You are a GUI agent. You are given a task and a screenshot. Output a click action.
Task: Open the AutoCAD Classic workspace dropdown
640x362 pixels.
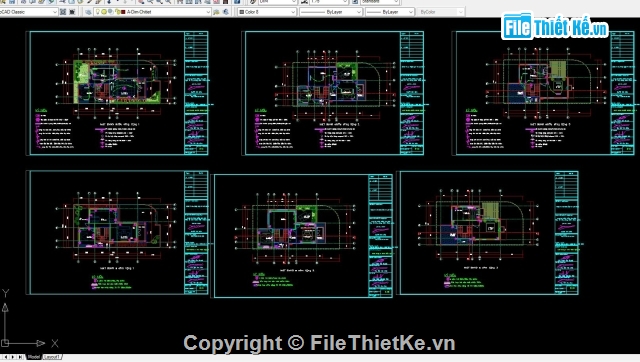(29, 12)
